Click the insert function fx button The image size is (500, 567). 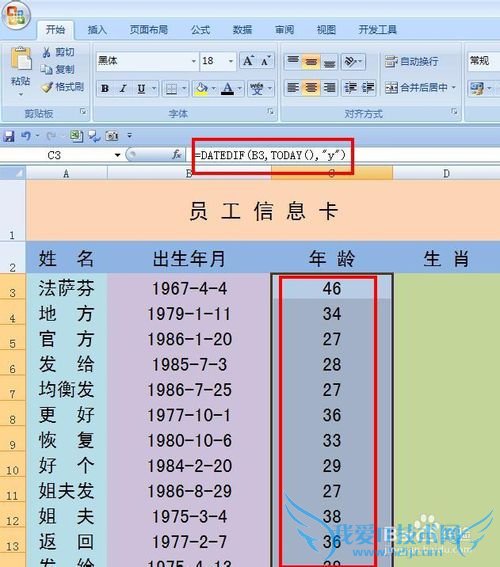177,155
